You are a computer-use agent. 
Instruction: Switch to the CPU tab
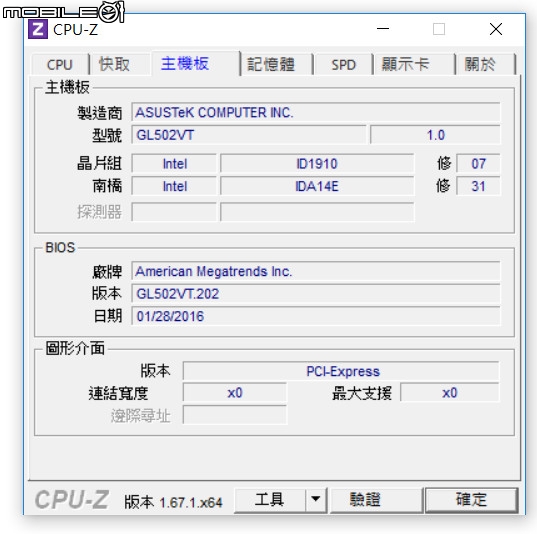pos(60,64)
